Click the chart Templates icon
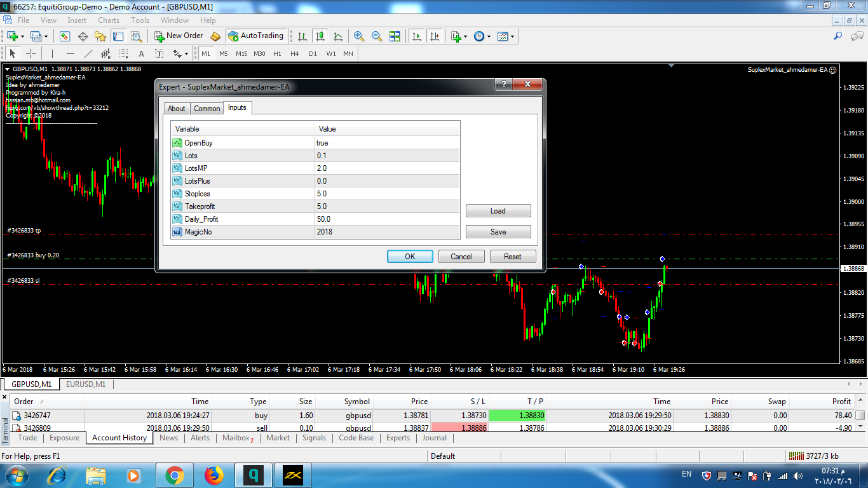 503,36
